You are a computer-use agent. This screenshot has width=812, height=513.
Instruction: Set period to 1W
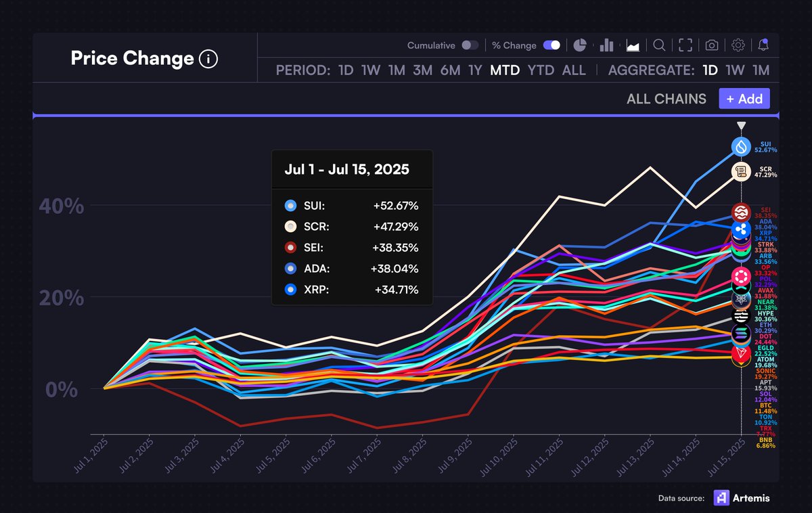[x=371, y=70]
